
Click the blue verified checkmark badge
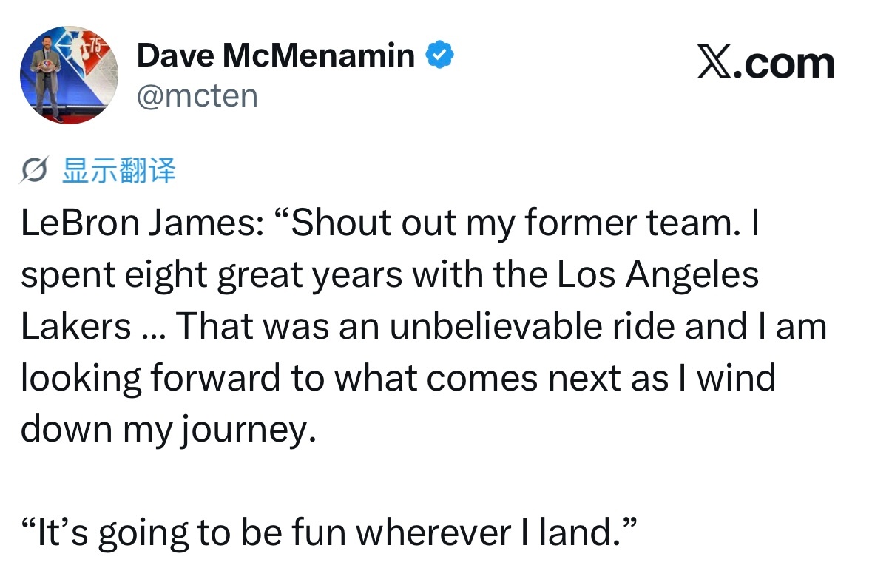440,54
